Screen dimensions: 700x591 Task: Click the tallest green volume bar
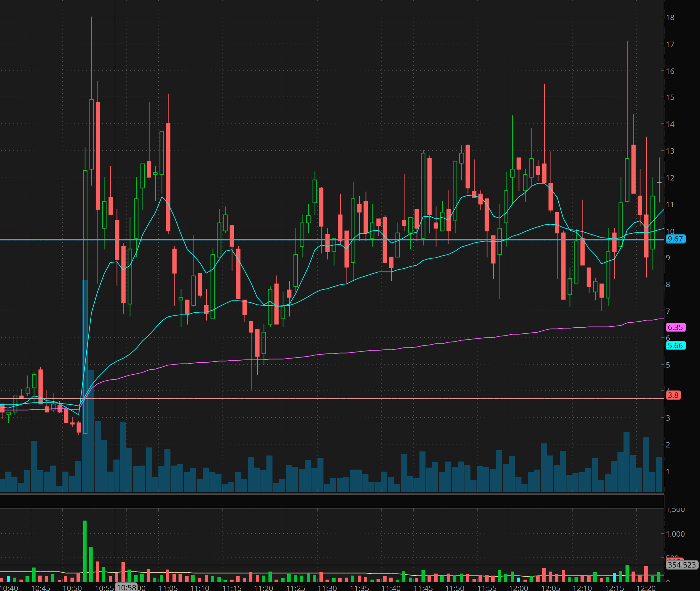click(x=85, y=550)
